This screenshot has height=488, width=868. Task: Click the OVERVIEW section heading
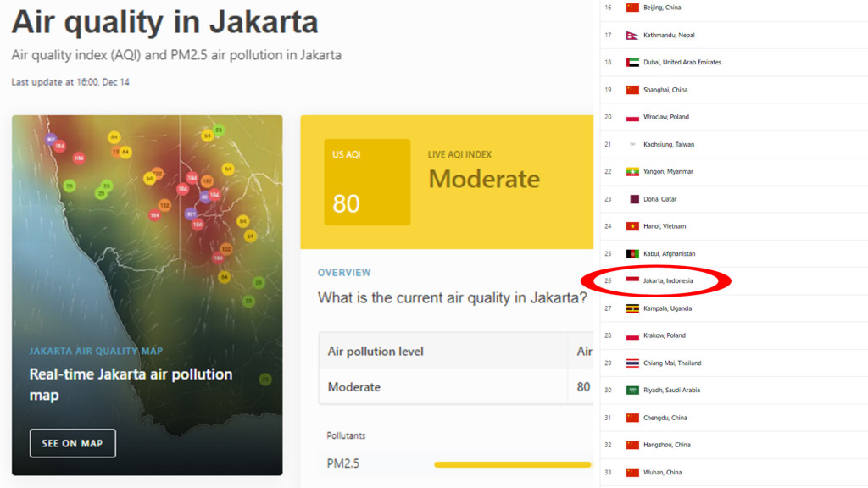pos(344,273)
